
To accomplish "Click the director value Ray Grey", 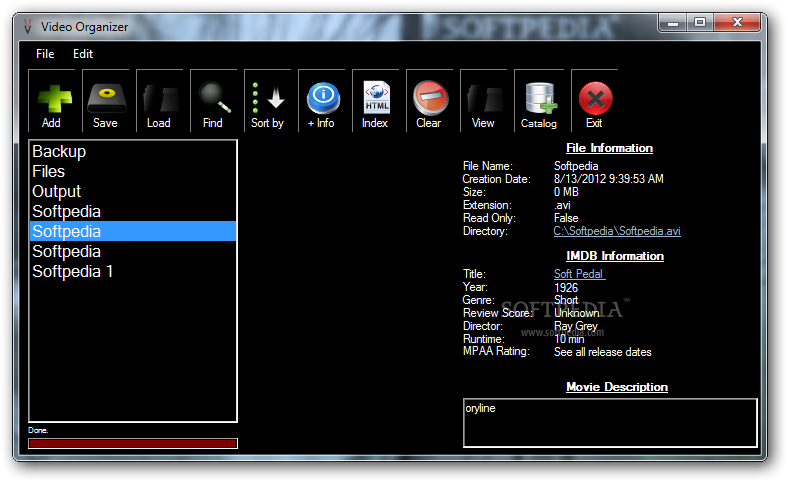I will click(x=576, y=326).
